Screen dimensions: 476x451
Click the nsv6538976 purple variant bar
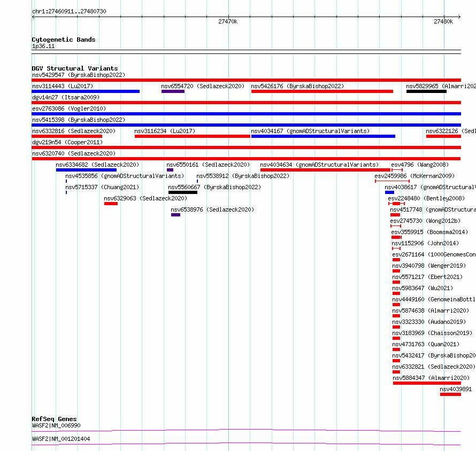(x=175, y=215)
